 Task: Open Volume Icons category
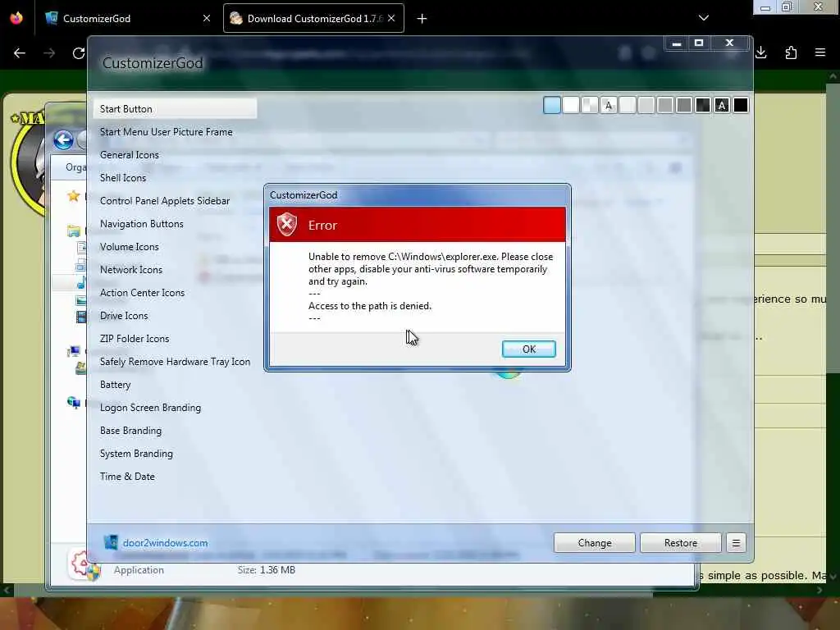(129, 247)
